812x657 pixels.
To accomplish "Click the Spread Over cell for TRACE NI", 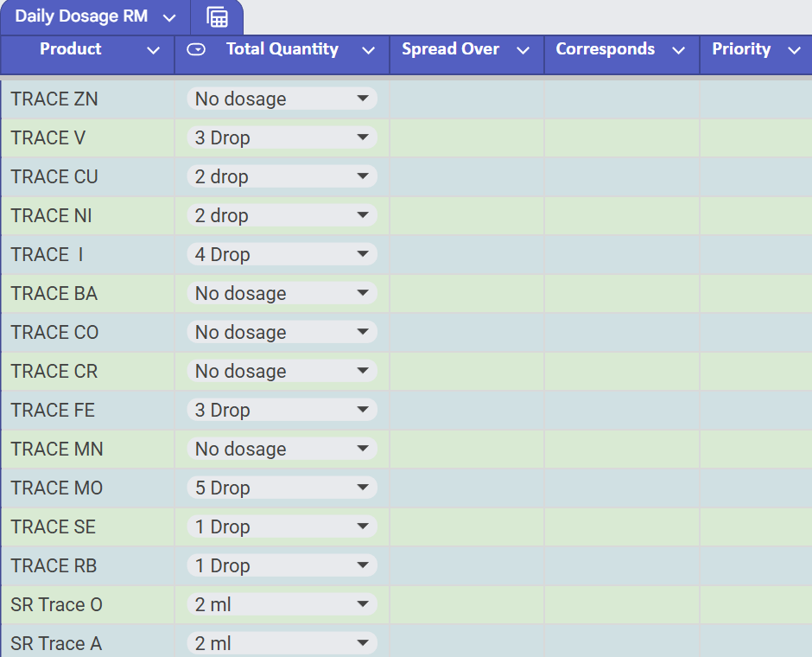I will pyautogui.click(x=466, y=216).
